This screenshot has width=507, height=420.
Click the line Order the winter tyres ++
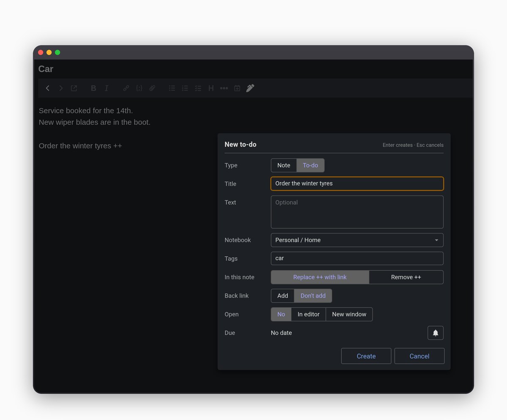point(80,146)
